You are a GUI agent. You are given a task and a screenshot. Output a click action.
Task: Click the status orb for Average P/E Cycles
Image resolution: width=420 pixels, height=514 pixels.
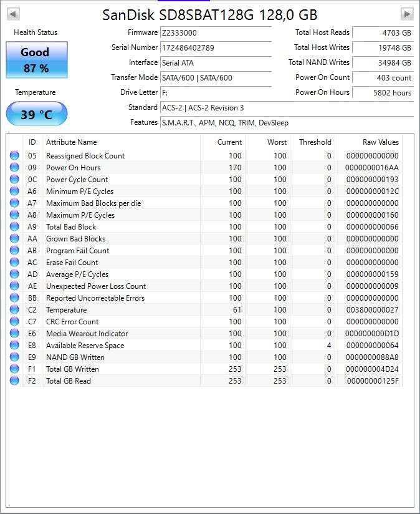tap(14, 274)
